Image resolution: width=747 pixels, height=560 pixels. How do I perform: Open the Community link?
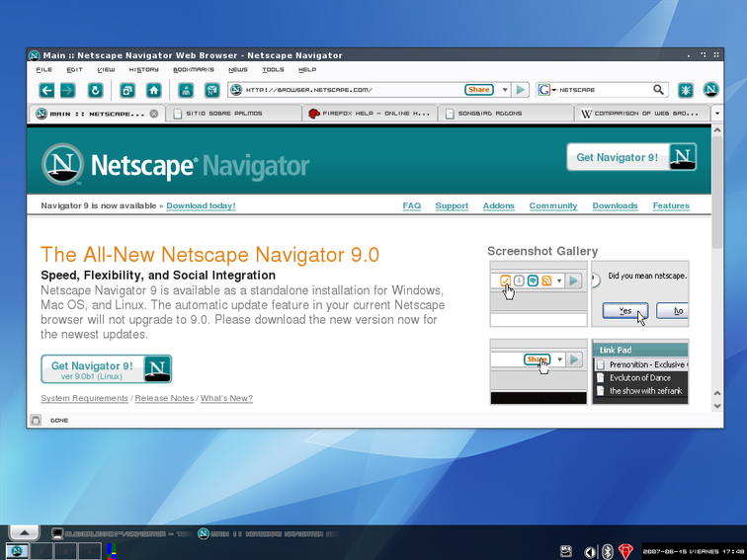(553, 205)
